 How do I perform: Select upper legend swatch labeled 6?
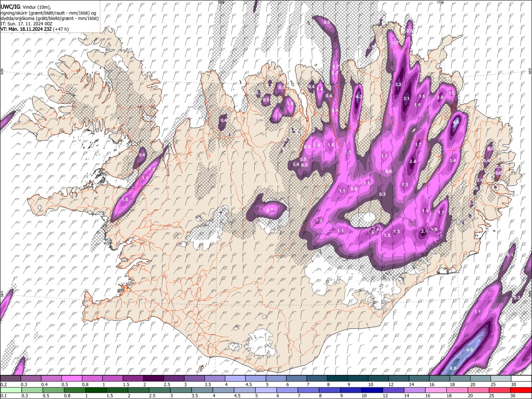tap(296, 378)
